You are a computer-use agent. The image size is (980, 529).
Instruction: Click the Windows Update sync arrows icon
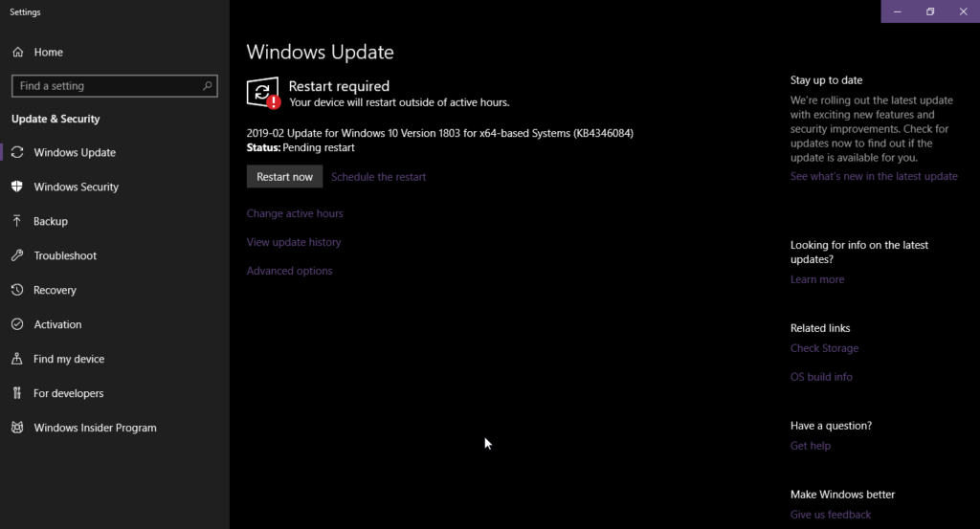(x=17, y=152)
